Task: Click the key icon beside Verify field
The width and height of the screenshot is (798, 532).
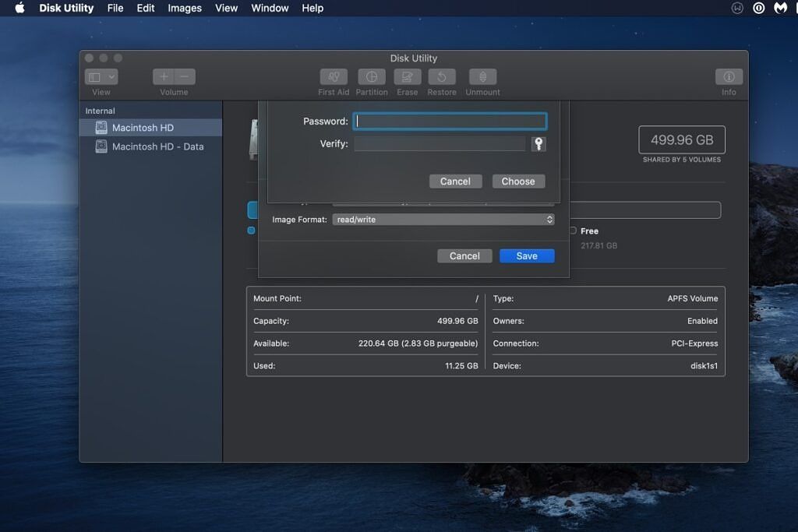Action: click(x=538, y=143)
